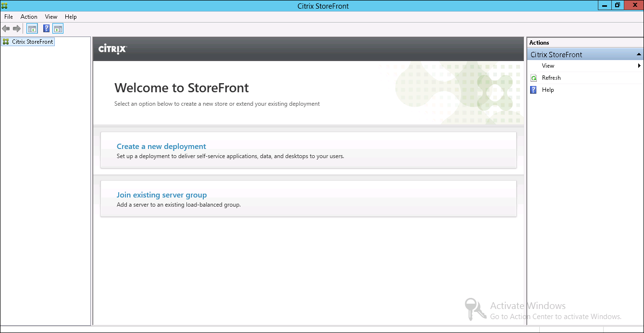Click the Create a new deployment link
Viewport: 644px width, 333px height.
[161, 146]
